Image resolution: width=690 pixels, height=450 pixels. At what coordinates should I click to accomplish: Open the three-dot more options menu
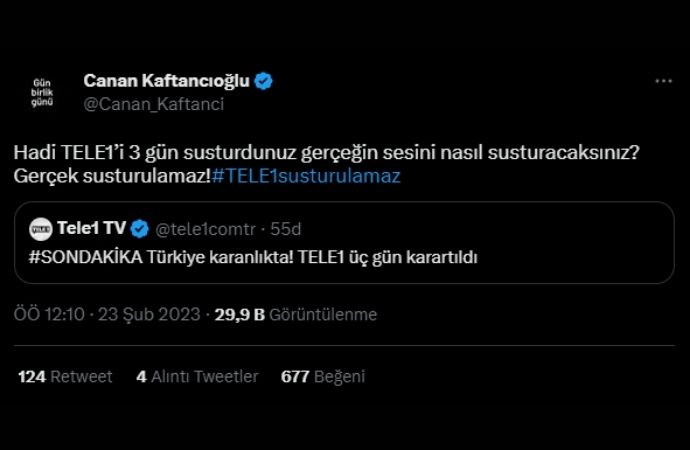[x=663, y=81]
